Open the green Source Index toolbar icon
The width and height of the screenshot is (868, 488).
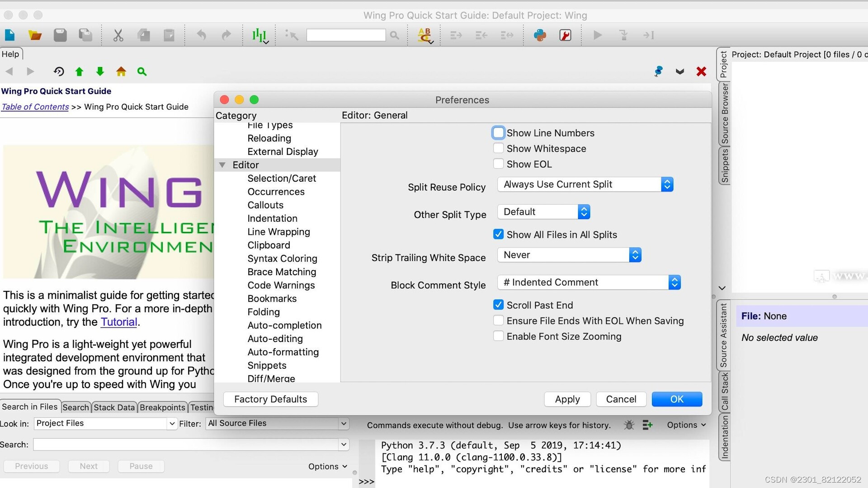pos(259,35)
